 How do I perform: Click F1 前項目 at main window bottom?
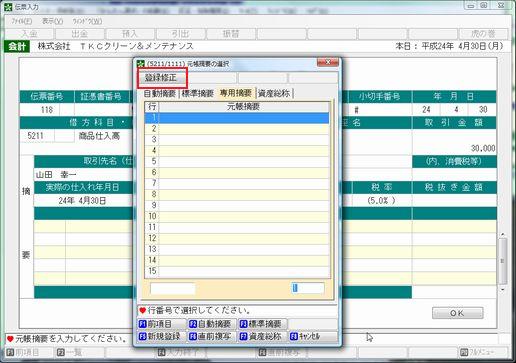click(x=29, y=352)
